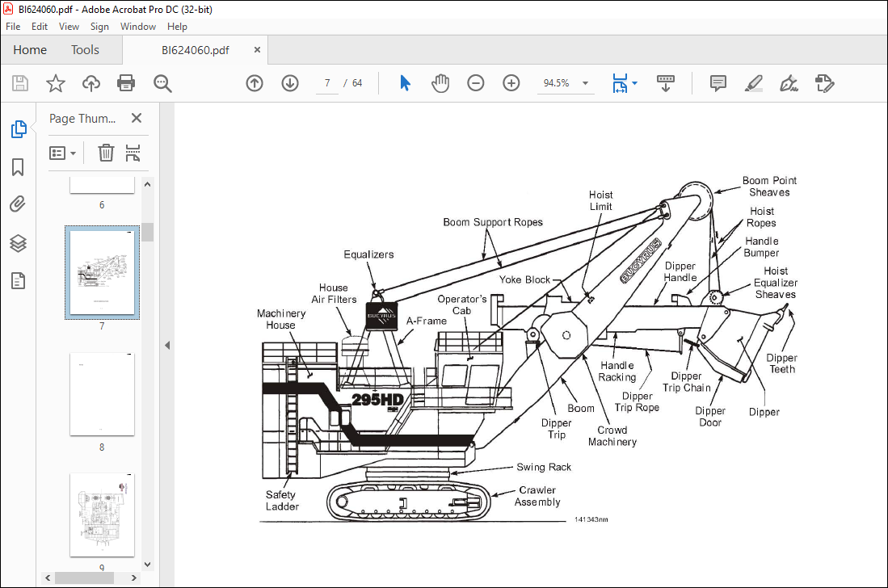Click the thumbnails vertical scrollbar thumb
Image resolution: width=888 pixels, height=588 pixels.
click(148, 232)
